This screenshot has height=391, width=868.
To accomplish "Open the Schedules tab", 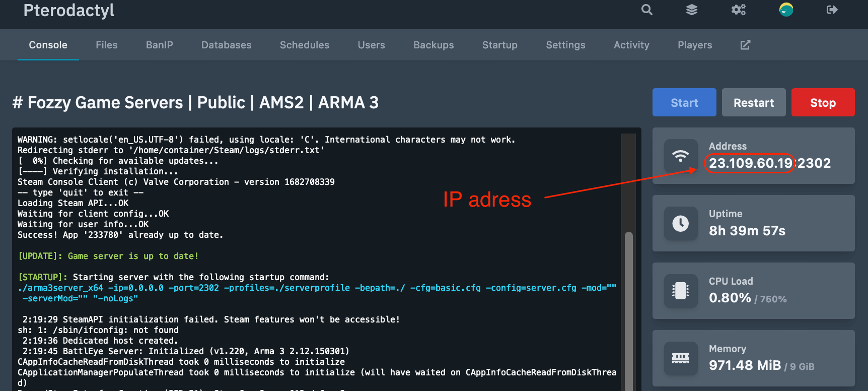I will [305, 45].
